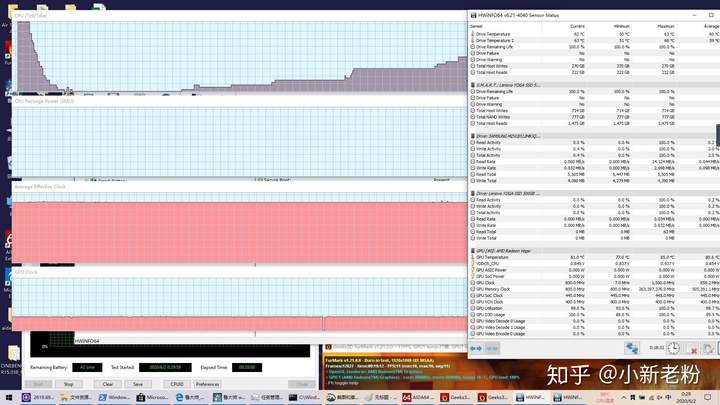Click the volume speaker tray icon
The width and height of the screenshot is (720, 405).
[x=659, y=397]
